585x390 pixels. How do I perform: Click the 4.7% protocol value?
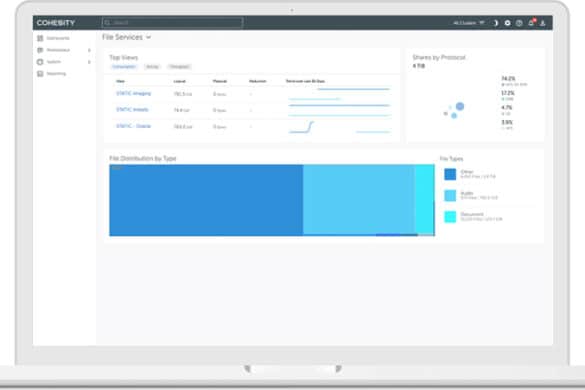[507, 107]
